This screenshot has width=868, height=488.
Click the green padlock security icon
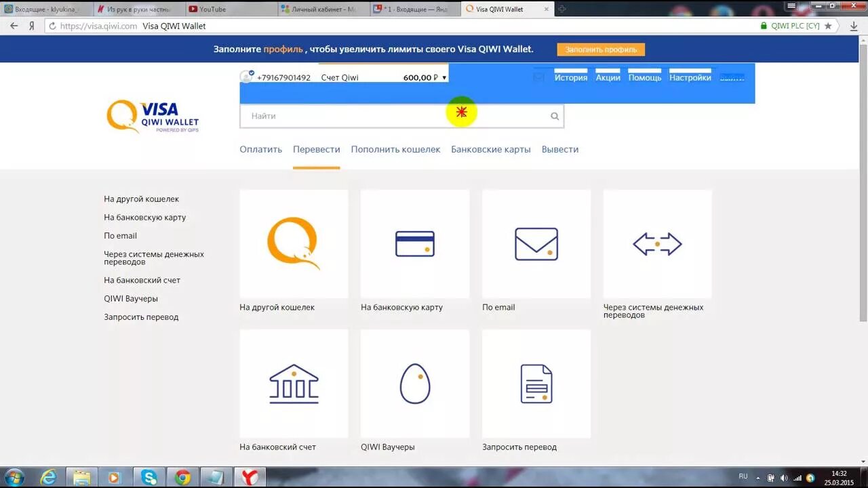(764, 26)
